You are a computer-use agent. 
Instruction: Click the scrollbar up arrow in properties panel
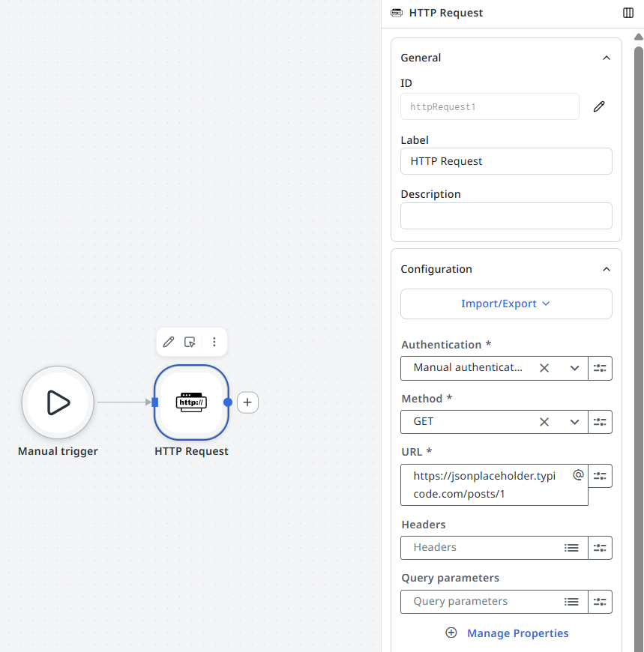point(639,37)
